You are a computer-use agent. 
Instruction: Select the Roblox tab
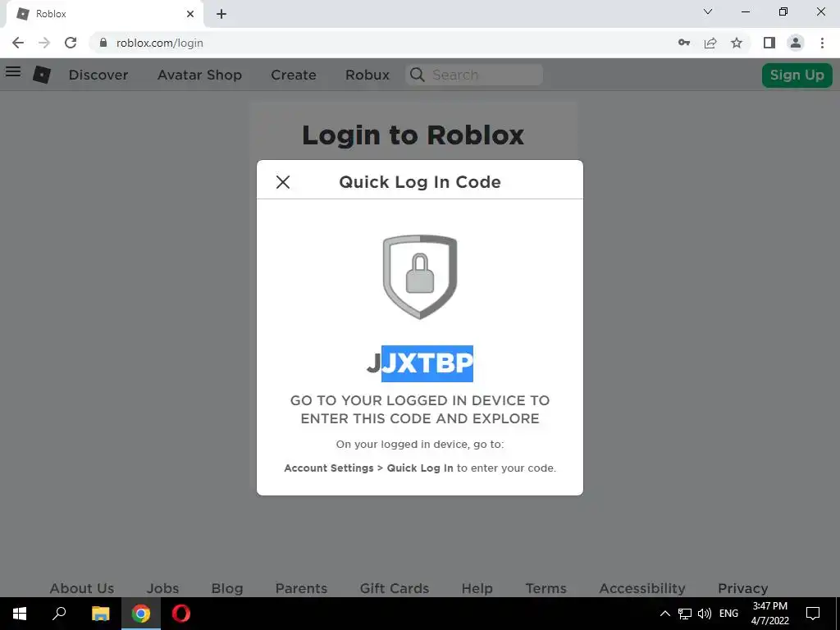pos(104,14)
